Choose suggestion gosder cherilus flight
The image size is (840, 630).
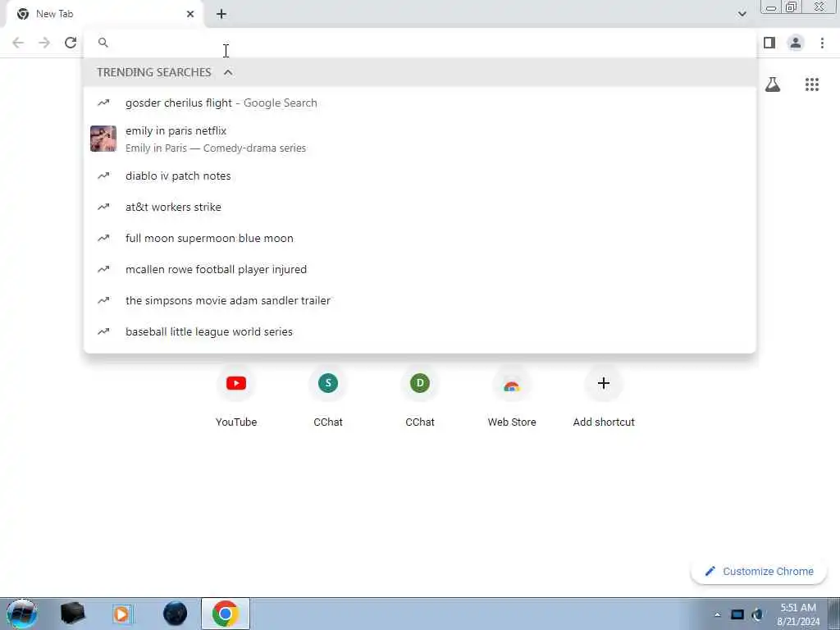click(x=420, y=103)
